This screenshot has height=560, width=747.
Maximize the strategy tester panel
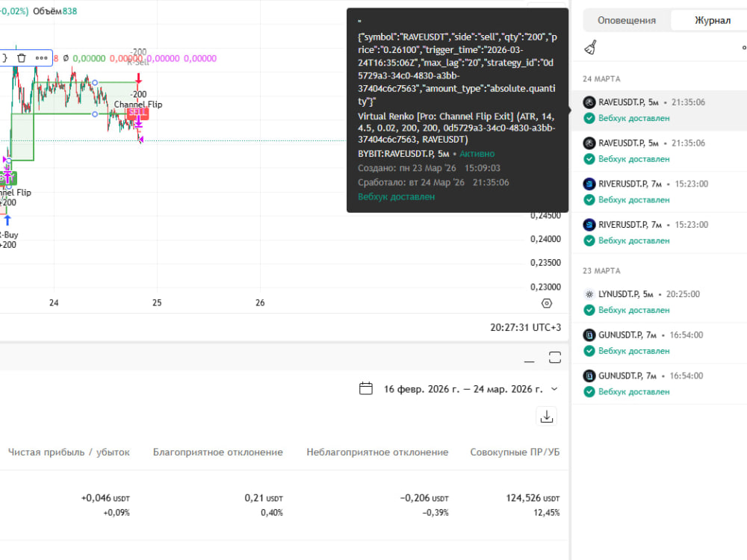tap(555, 358)
